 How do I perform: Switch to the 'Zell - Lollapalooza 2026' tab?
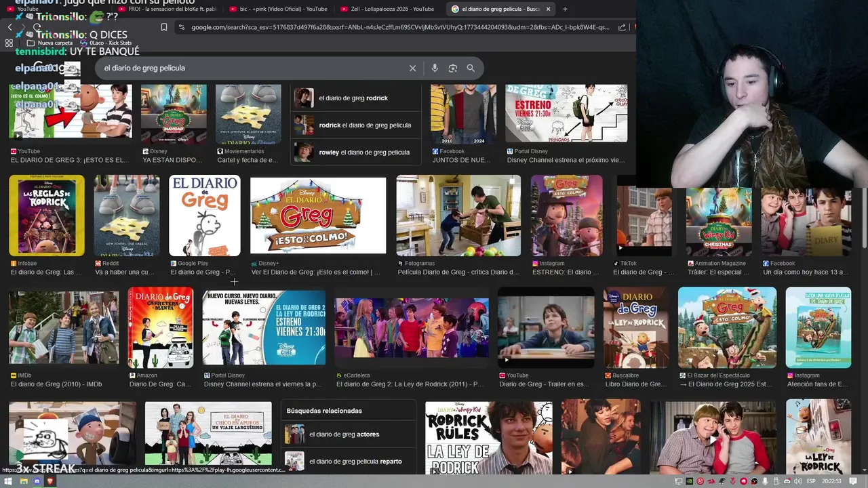tap(387, 9)
